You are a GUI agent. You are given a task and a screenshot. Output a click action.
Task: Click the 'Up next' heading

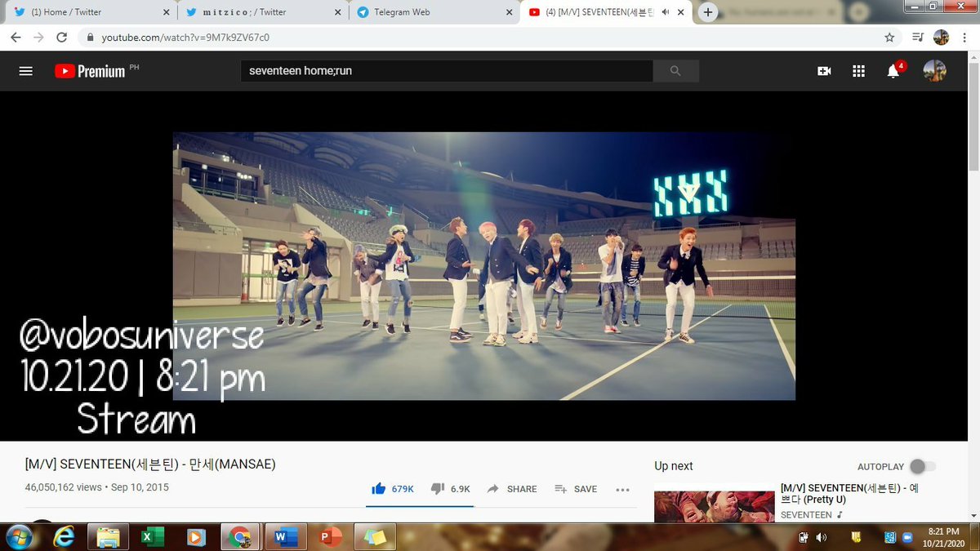674,466
